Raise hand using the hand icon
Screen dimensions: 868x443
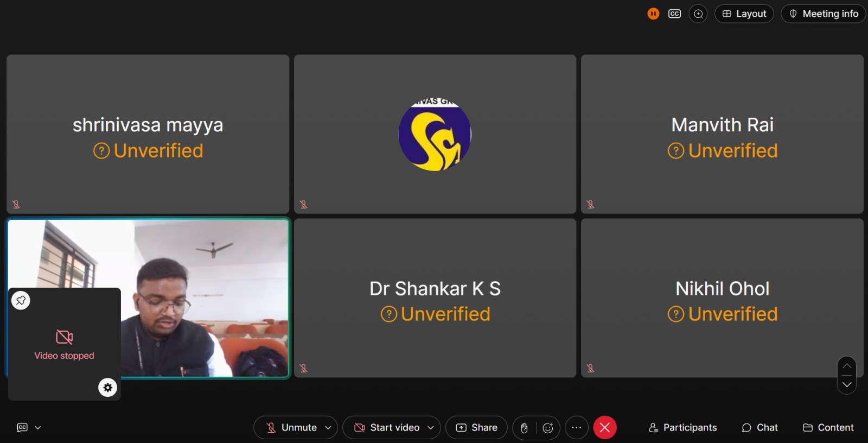coord(524,428)
